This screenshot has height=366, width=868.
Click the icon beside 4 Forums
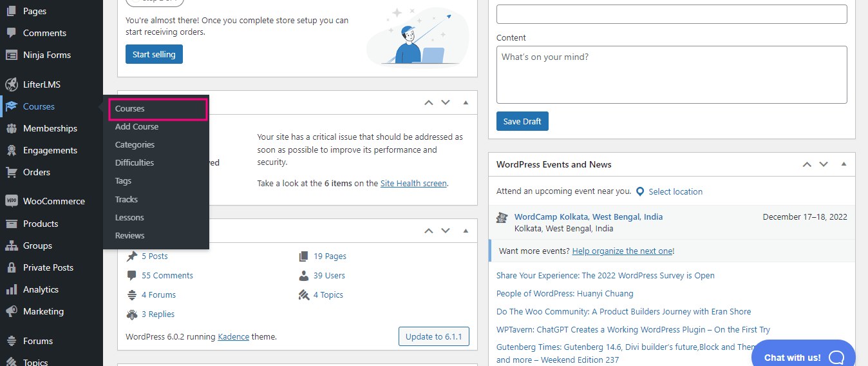[x=132, y=294]
